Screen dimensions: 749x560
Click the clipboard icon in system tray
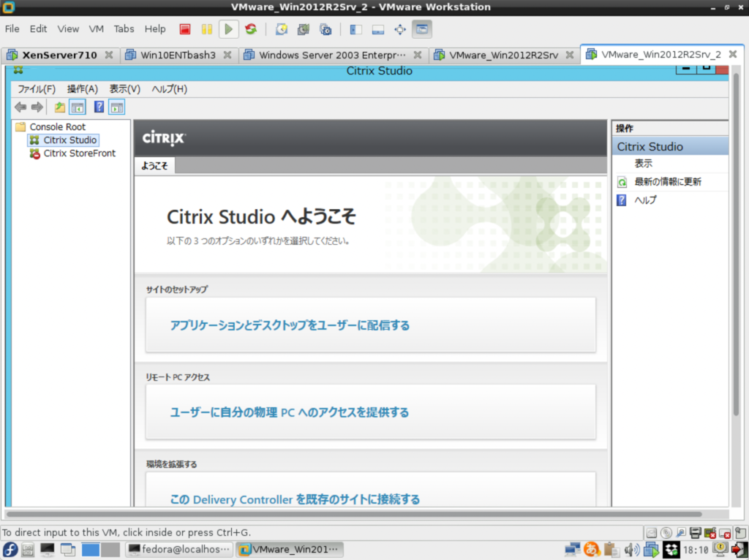(x=611, y=550)
